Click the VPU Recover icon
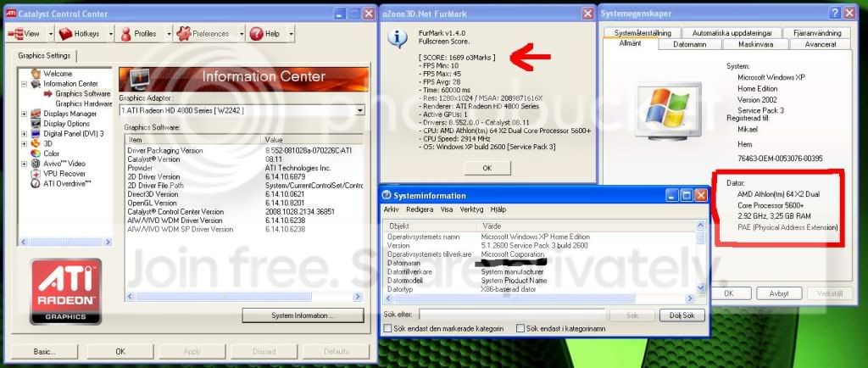This screenshot has height=368, width=868. [x=36, y=173]
